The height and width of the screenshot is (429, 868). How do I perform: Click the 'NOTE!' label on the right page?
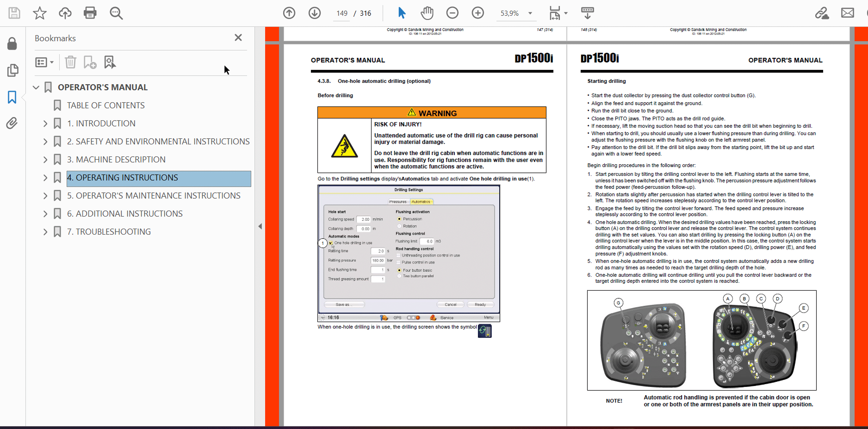614,401
